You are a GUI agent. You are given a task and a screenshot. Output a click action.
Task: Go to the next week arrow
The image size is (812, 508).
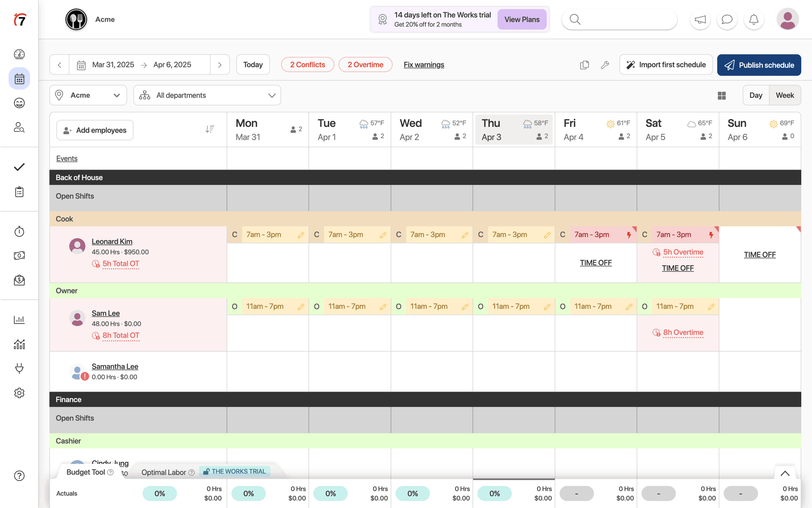click(x=220, y=65)
